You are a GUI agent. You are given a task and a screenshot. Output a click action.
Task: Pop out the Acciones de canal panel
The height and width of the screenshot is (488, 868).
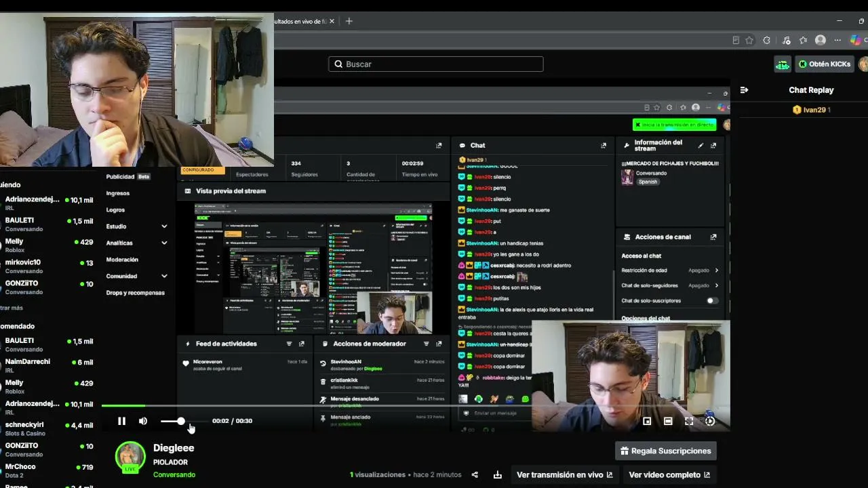click(x=713, y=237)
